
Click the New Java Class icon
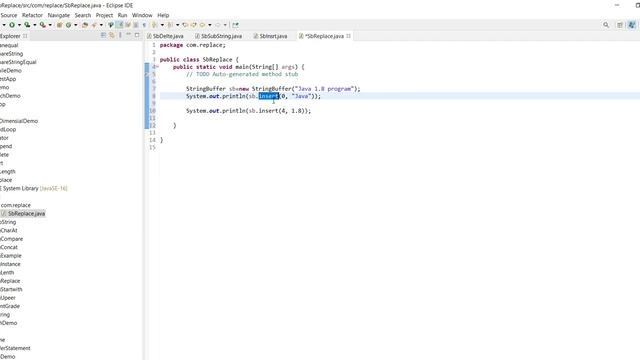coord(68,25)
